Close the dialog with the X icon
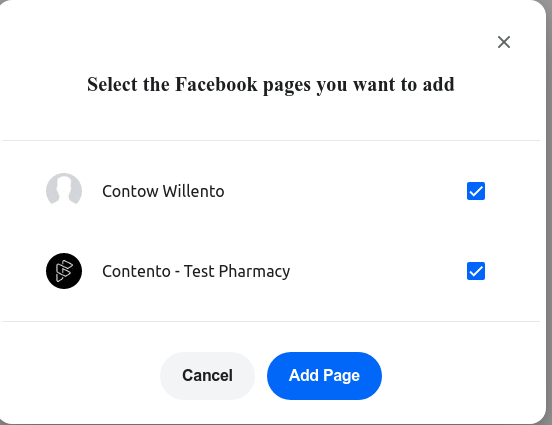 (504, 42)
